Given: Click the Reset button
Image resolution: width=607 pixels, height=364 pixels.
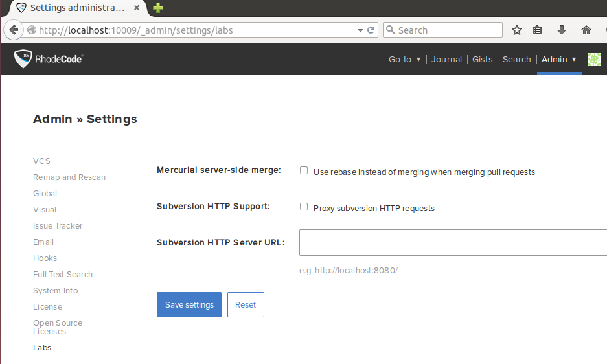Looking at the screenshot, I should tap(246, 305).
